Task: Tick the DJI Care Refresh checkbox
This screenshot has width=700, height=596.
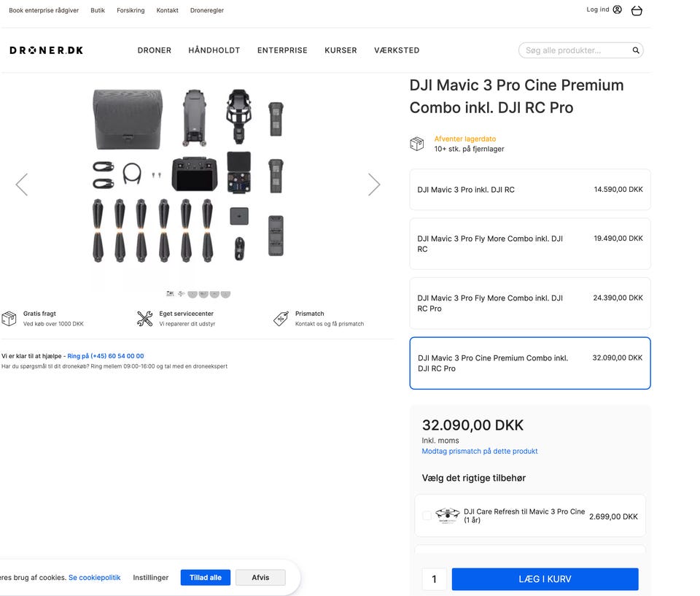Action: tap(427, 516)
